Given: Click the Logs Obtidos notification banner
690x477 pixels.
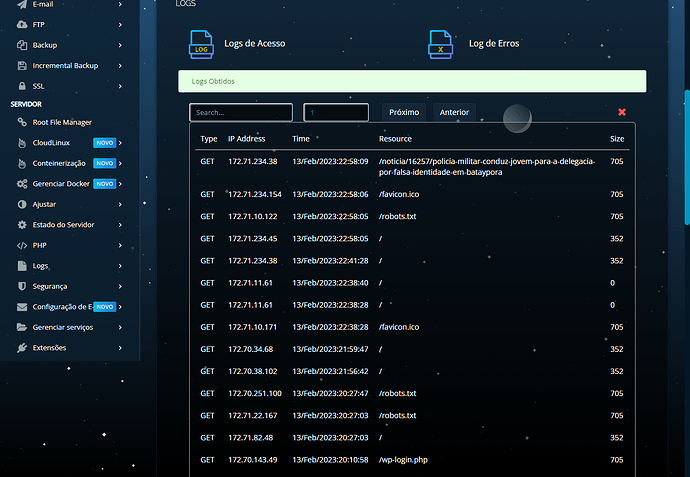Looking at the screenshot, I should tap(412, 81).
